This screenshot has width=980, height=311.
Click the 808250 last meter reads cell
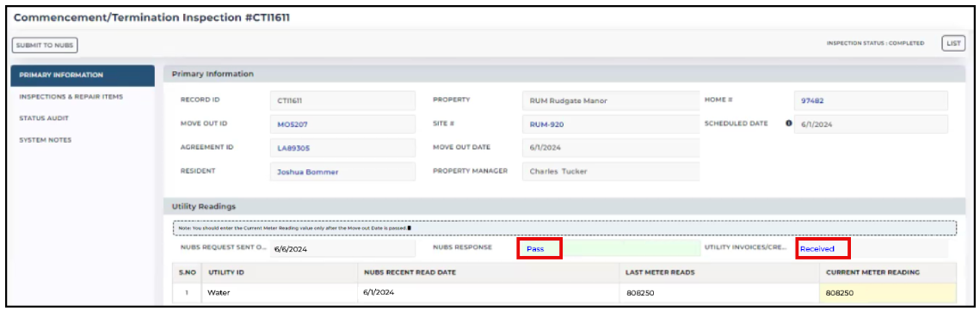718,293
